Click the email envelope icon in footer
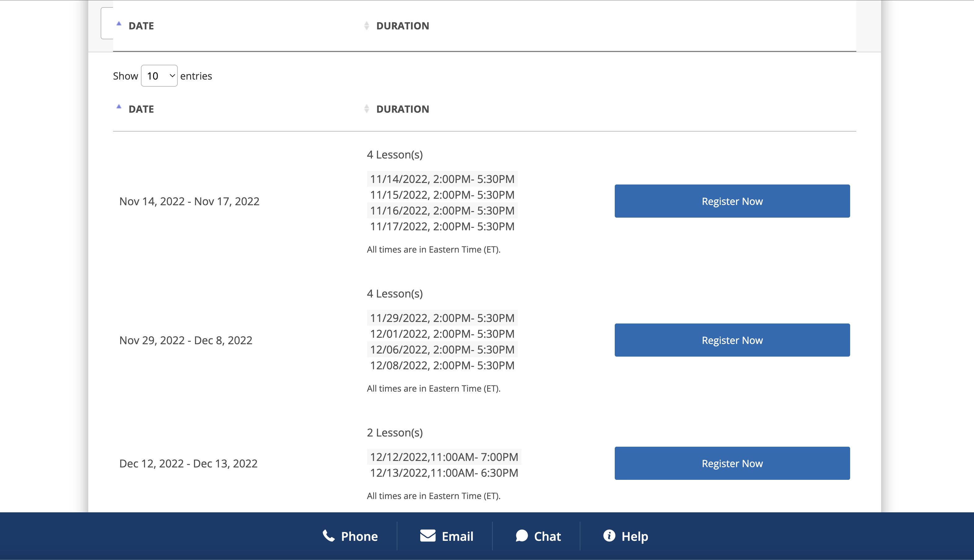 click(x=427, y=535)
